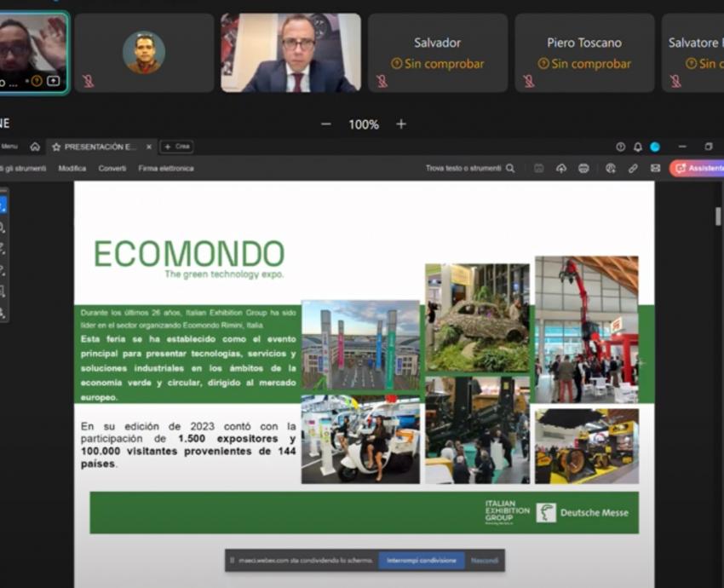Open the Acrobat Menu
Image resolution: width=724 pixels, height=588 pixels.
(x=9, y=147)
